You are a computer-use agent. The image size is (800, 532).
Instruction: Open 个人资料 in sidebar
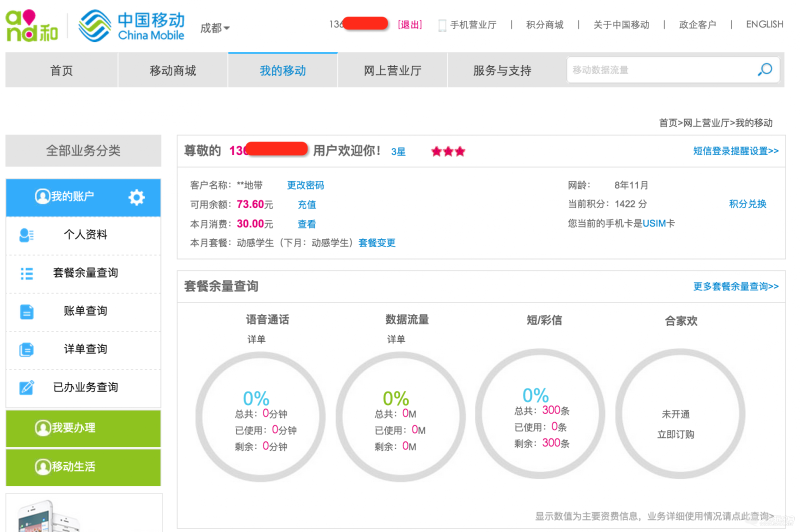[x=85, y=234]
